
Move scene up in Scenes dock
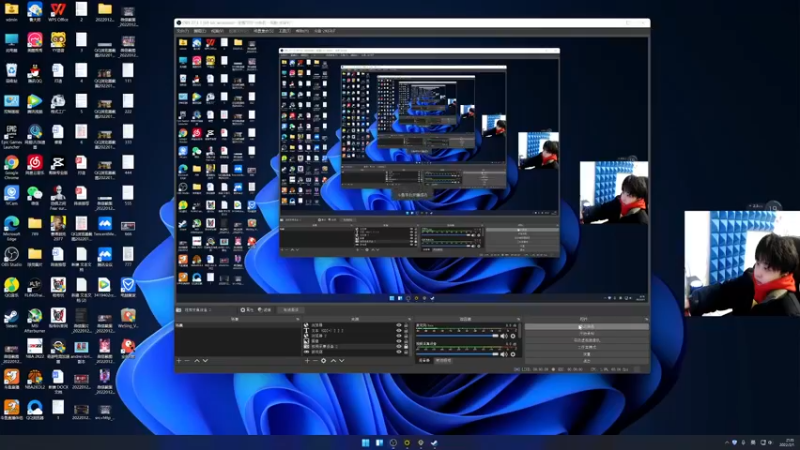tap(197, 360)
